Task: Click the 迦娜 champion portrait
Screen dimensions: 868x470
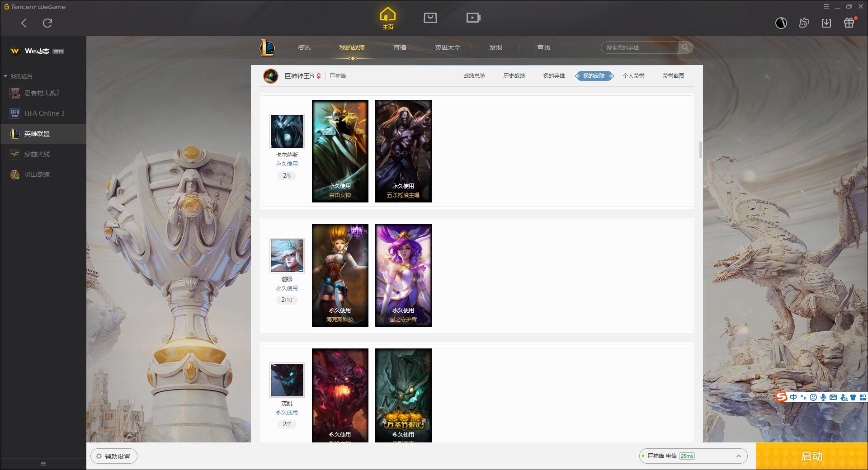Action: (287, 256)
